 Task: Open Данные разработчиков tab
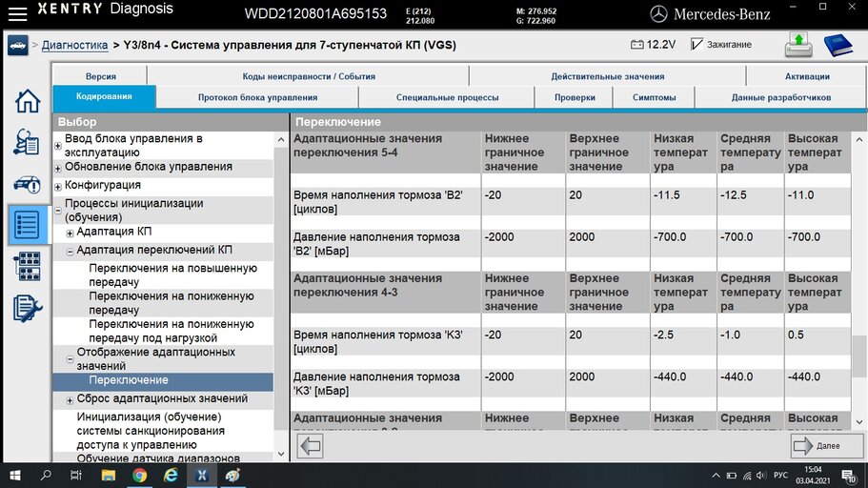780,97
